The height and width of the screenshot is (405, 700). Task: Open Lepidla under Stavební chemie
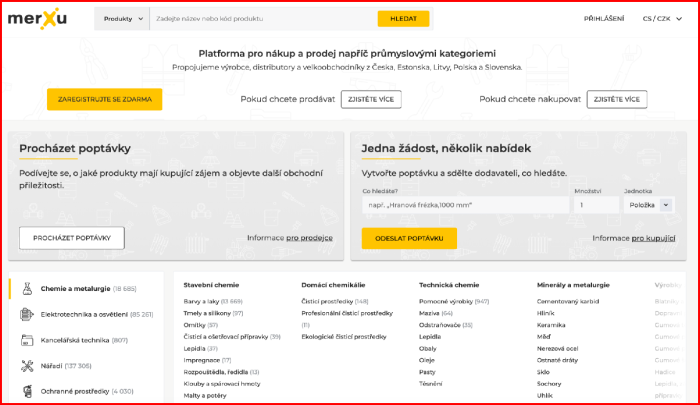pyautogui.click(x=200, y=348)
